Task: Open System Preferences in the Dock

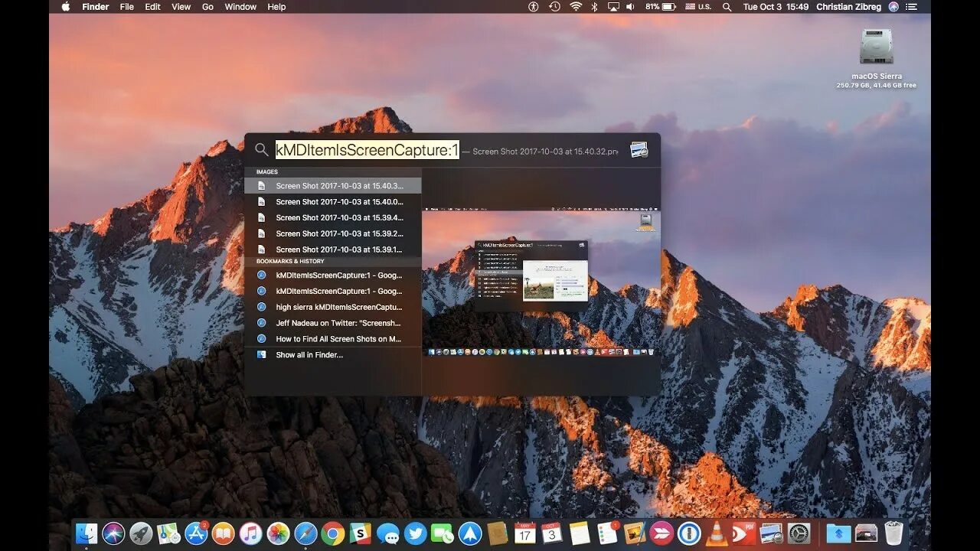Action: coord(799,533)
